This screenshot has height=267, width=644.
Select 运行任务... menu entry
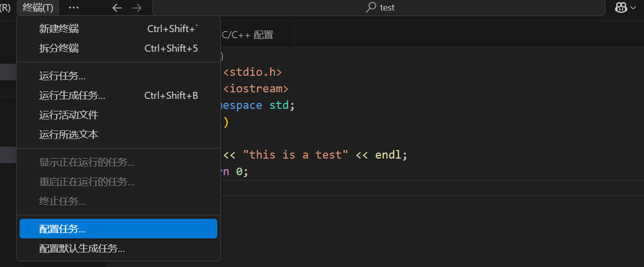click(x=62, y=76)
